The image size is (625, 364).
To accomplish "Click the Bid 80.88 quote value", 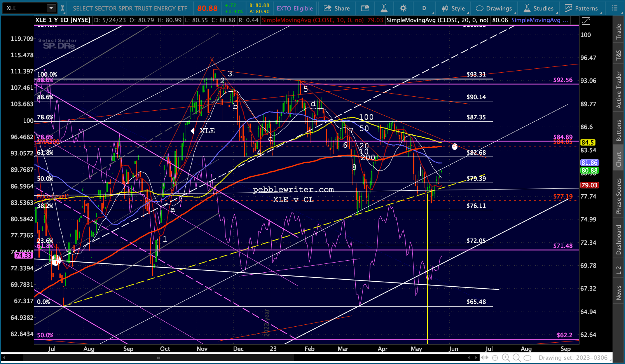I will (x=259, y=5).
